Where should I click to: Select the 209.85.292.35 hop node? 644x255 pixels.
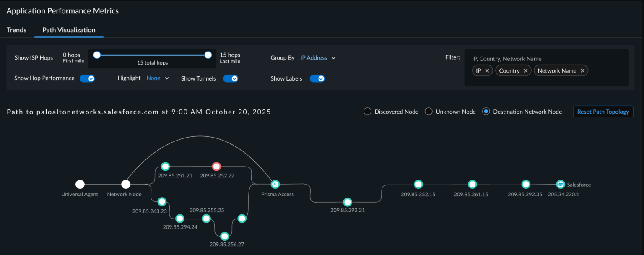pyautogui.click(x=526, y=184)
